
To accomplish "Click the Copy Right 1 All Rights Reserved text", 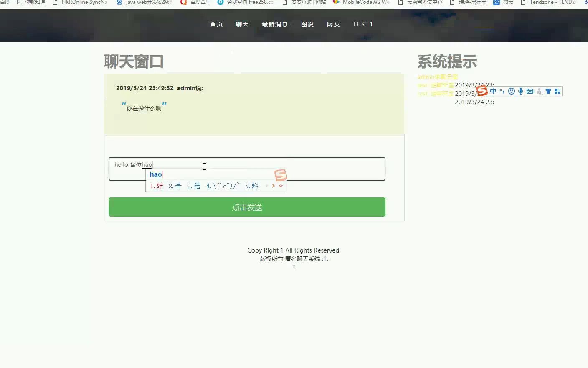I will pos(294,250).
